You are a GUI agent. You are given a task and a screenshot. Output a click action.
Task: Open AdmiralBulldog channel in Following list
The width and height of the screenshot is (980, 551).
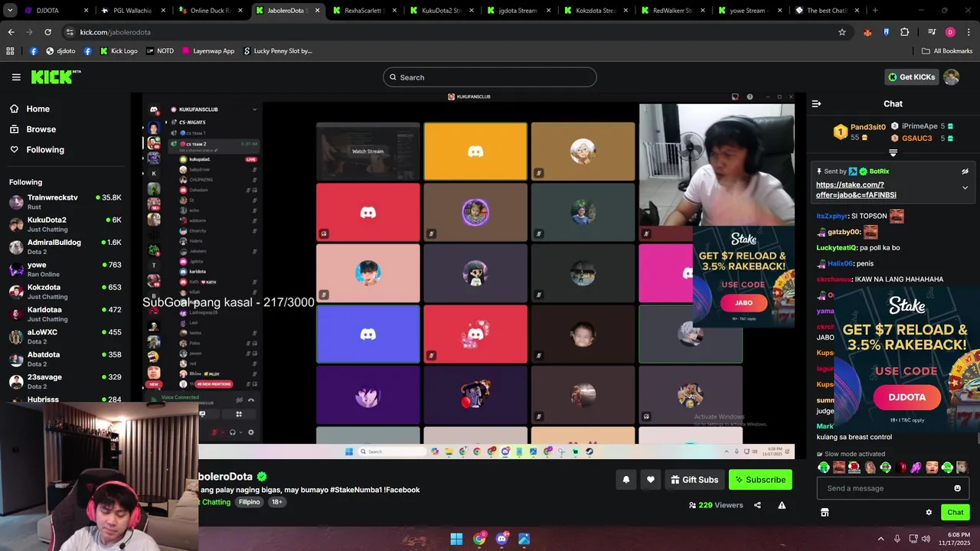click(x=65, y=246)
